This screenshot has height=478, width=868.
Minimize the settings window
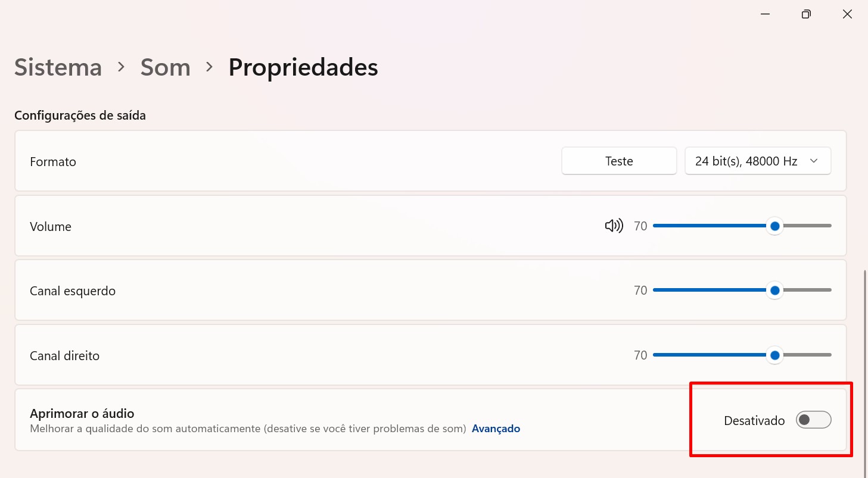pyautogui.click(x=765, y=14)
